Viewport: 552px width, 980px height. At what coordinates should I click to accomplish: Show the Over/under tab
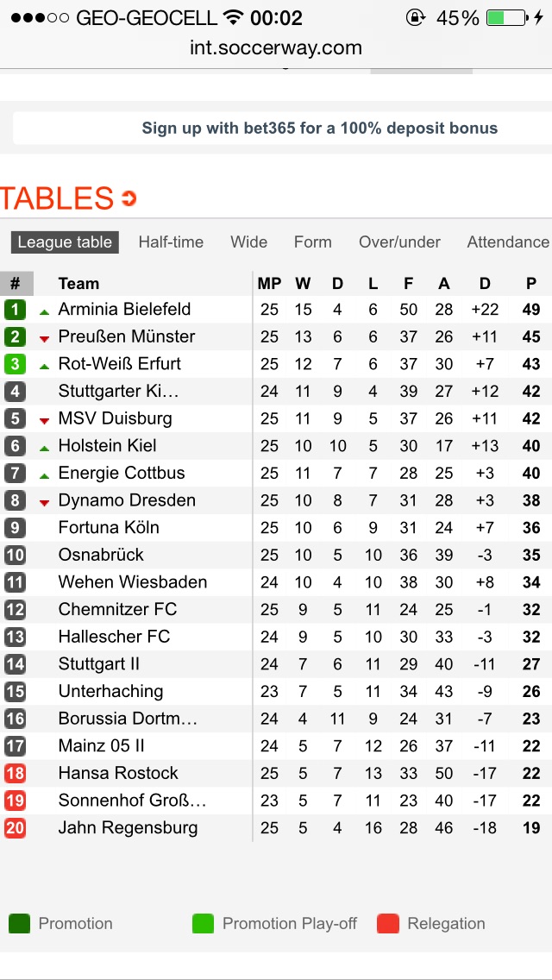(x=399, y=242)
